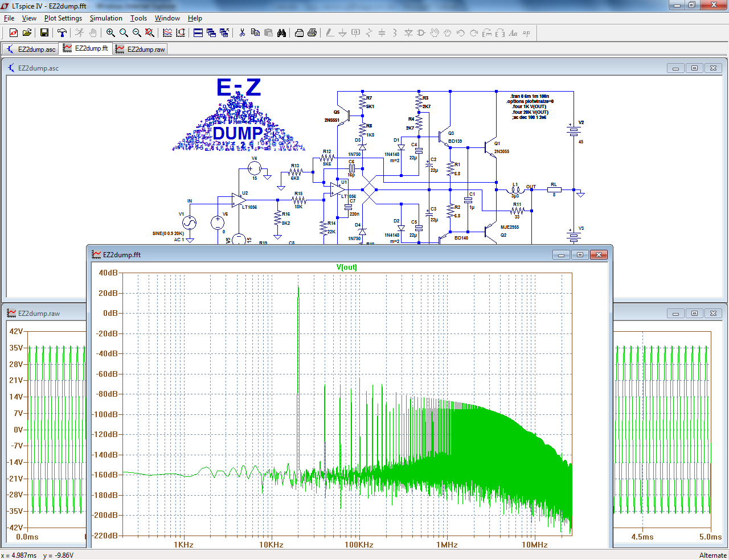Open the Window menu

tap(167, 18)
